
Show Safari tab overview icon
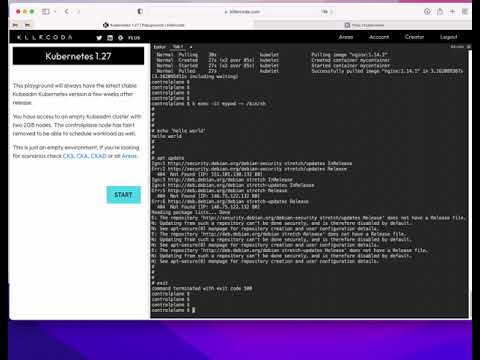[465, 12]
